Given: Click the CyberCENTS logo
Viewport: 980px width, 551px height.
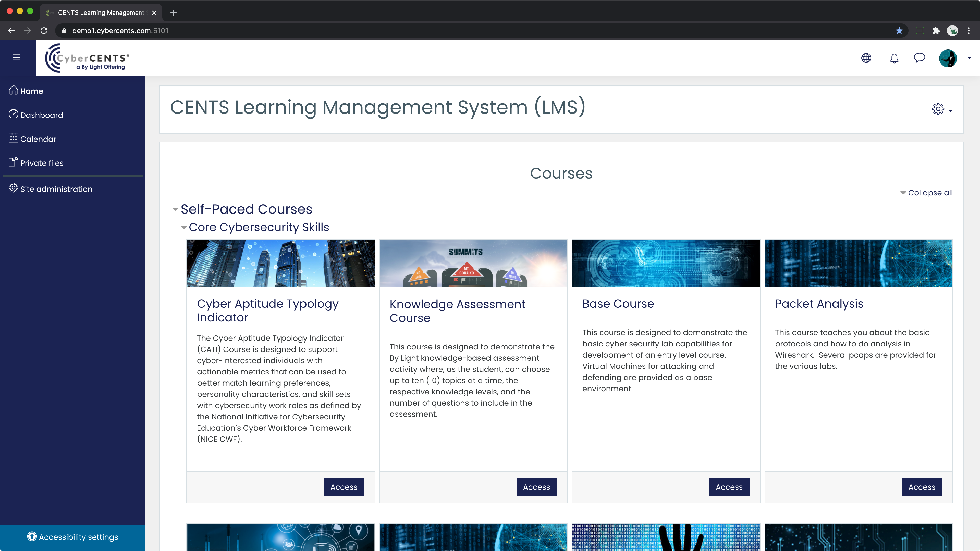Looking at the screenshot, I should pyautogui.click(x=87, y=58).
